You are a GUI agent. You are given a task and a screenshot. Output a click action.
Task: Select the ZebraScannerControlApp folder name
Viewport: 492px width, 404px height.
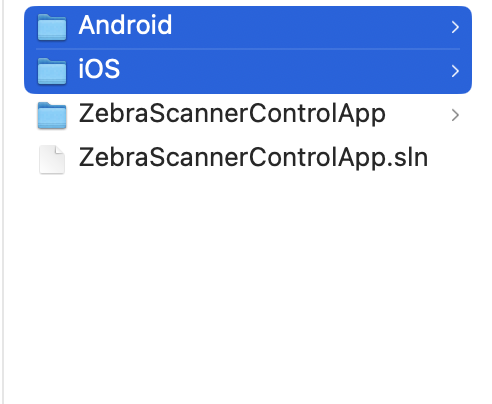pyautogui.click(x=232, y=114)
